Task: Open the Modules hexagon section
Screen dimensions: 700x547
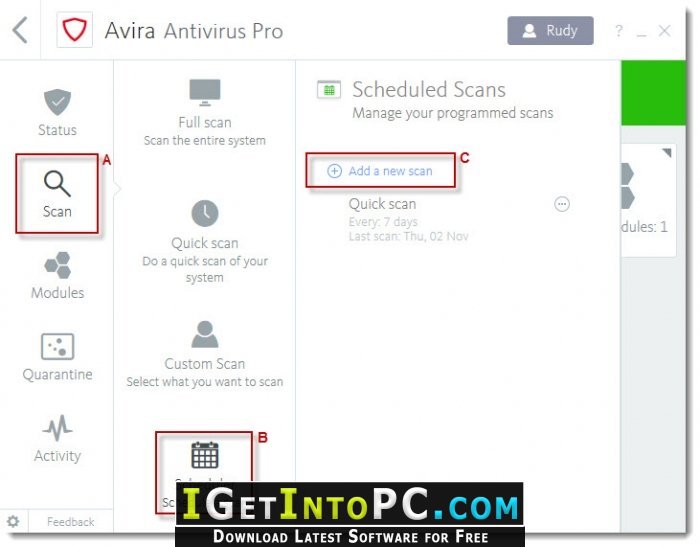Action: point(57,275)
